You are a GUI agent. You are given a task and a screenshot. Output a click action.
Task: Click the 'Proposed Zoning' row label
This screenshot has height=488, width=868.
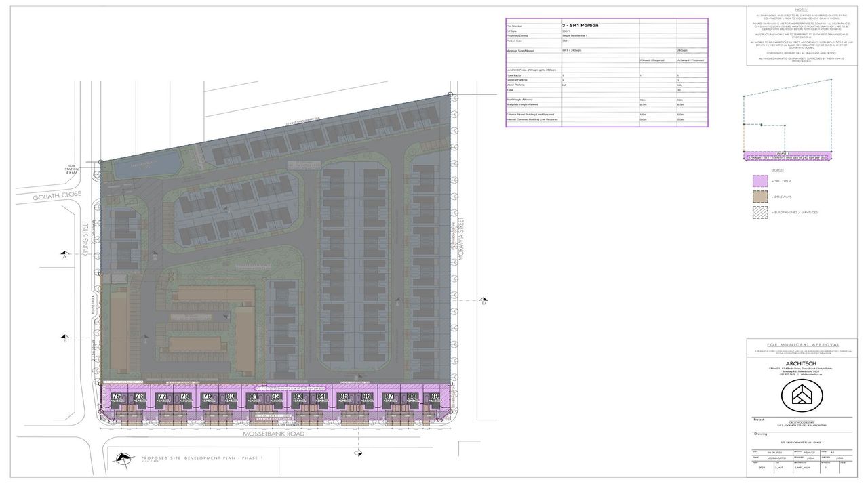tap(519, 36)
